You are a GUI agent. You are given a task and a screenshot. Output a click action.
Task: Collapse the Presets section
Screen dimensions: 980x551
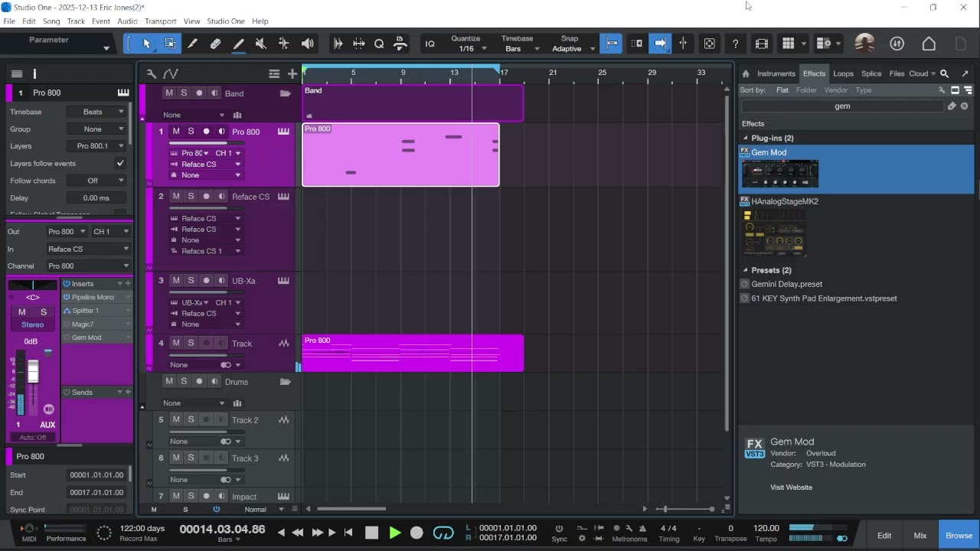[746, 270]
